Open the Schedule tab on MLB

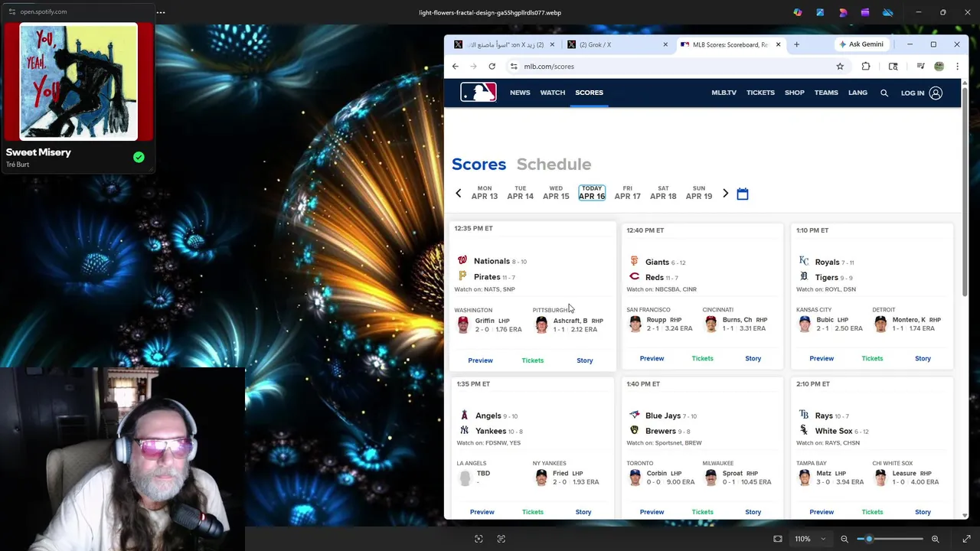pos(554,164)
